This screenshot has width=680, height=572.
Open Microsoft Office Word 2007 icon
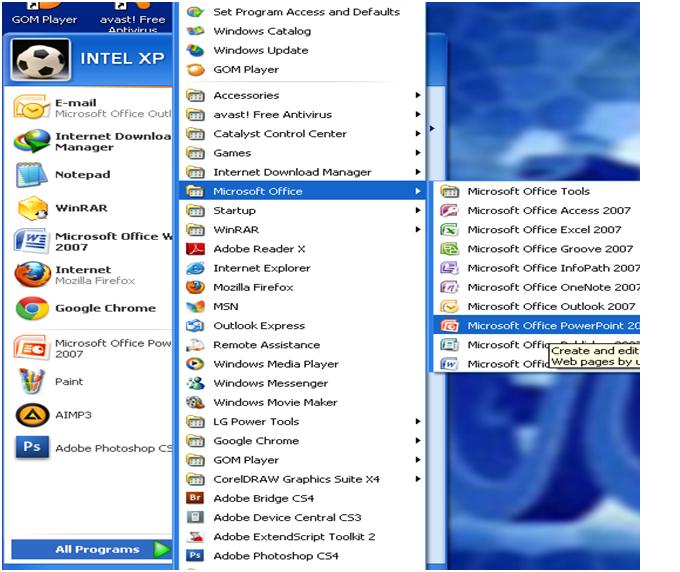(31, 241)
